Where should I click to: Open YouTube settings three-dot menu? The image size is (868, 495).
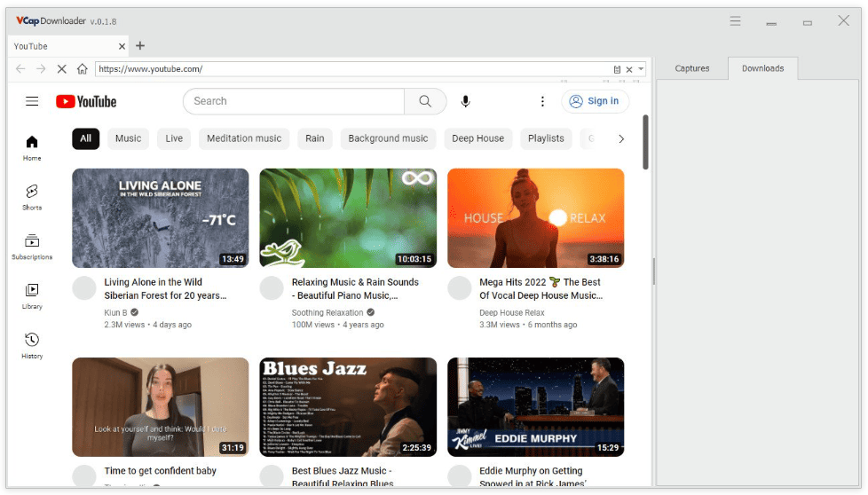click(x=542, y=101)
